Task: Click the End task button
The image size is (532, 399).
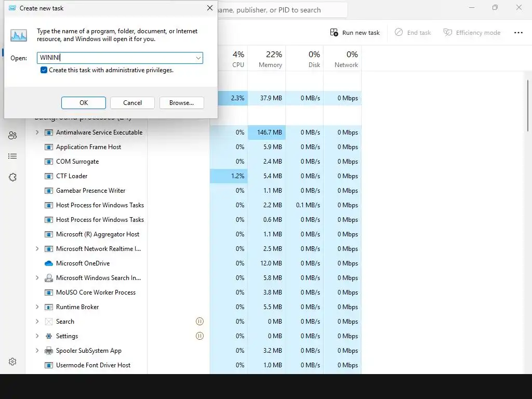Action: [413, 33]
